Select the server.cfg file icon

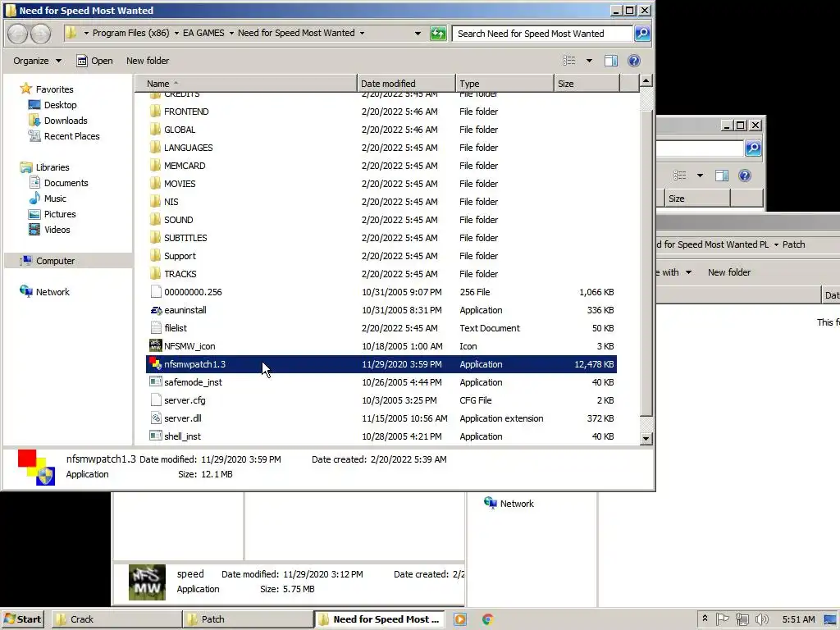156,400
